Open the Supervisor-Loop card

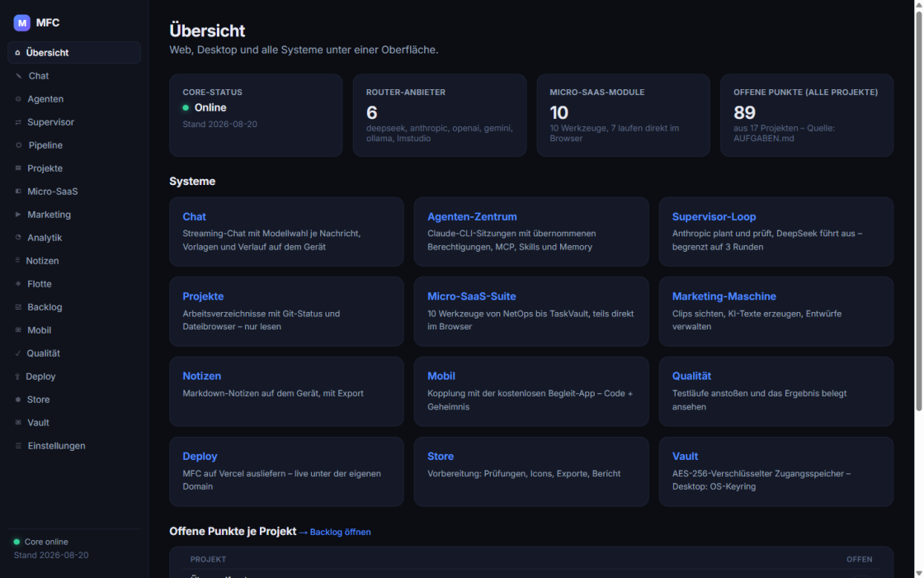[776, 232]
